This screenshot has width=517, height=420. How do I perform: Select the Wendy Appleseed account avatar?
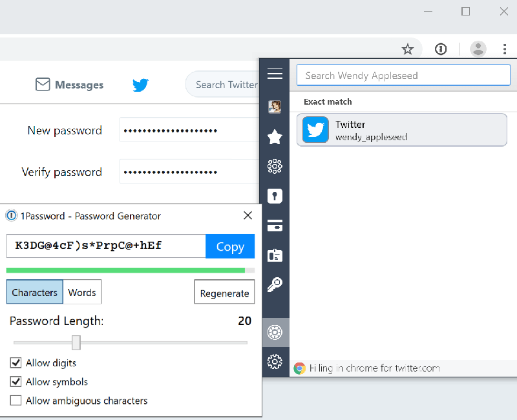click(x=275, y=107)
